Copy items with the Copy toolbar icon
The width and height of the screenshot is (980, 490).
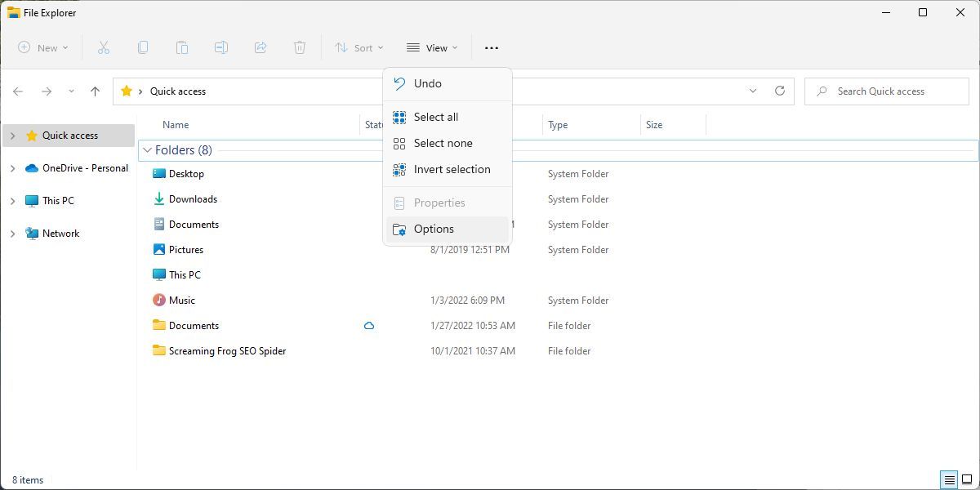[143, 47]
